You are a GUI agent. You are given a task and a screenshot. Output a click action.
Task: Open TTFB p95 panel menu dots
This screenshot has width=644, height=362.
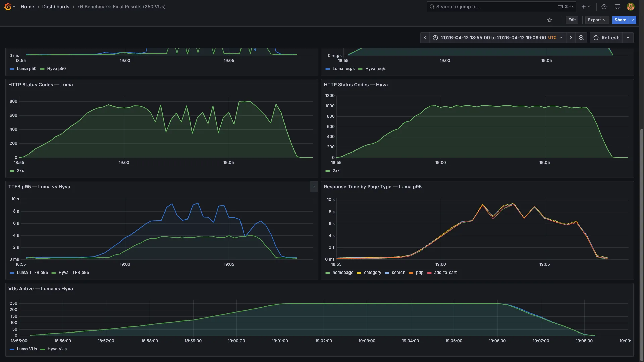click(x=314, y=187)
